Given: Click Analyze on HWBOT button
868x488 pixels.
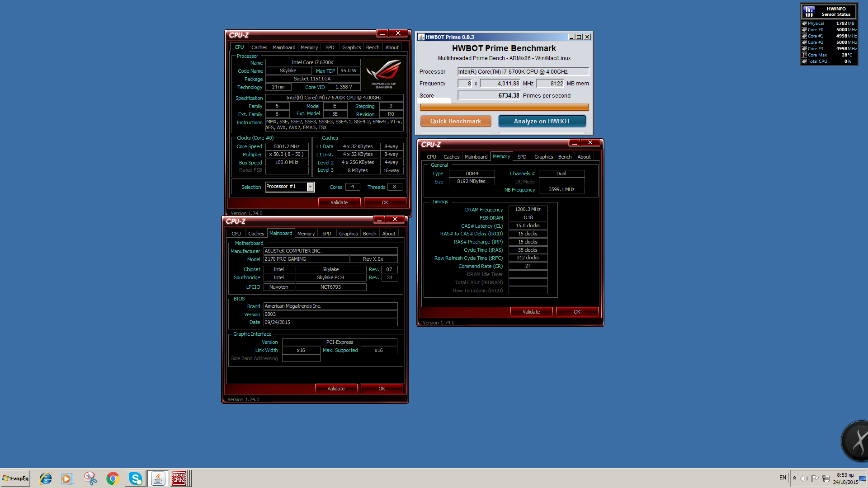Looking at the screenshot, I should pos(542,121).
